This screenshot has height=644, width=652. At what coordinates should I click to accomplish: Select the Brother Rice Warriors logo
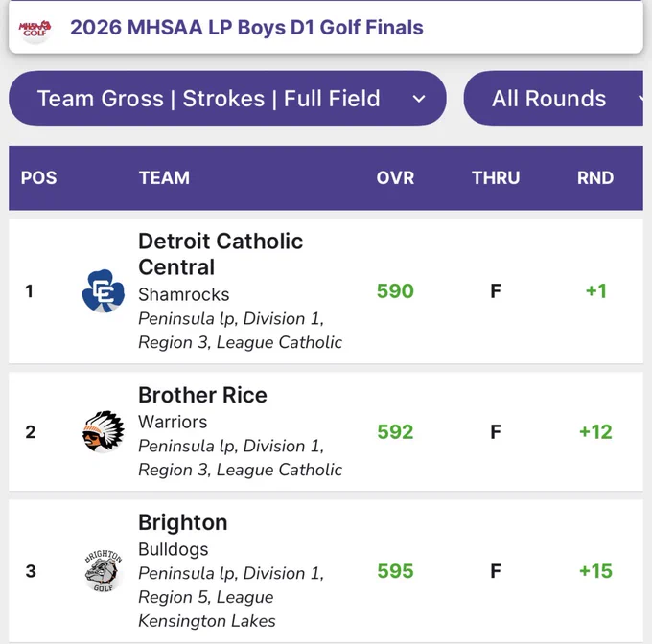104,431
